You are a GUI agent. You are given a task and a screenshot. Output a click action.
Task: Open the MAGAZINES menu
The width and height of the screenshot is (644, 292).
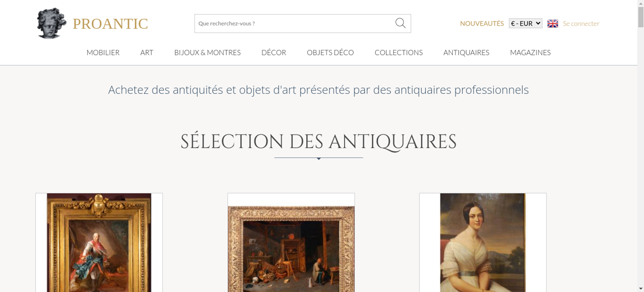[530, 52]
